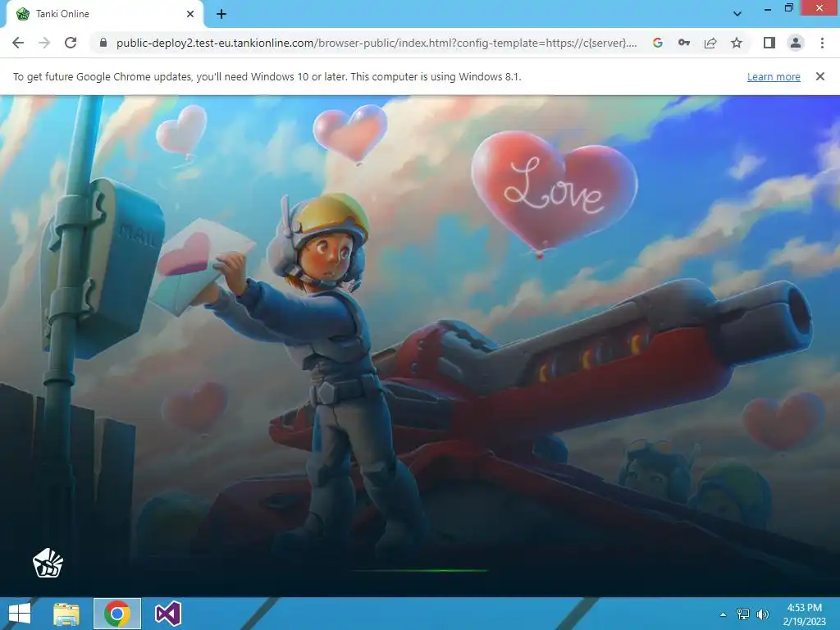This screenshot has height=630, width=840.
Task: Open File Explorer from taskbar
Action: (x=66, y=614)
